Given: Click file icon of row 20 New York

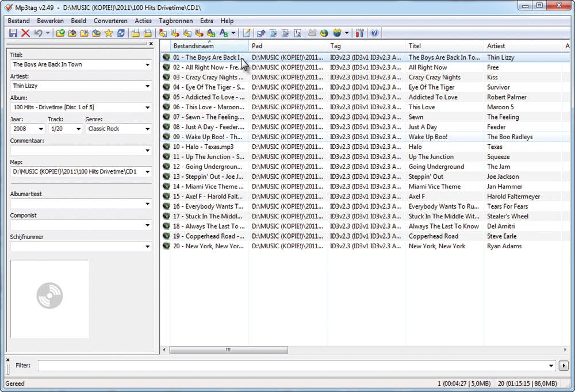Looking at the screenshot, I should (x=167, y=246).
